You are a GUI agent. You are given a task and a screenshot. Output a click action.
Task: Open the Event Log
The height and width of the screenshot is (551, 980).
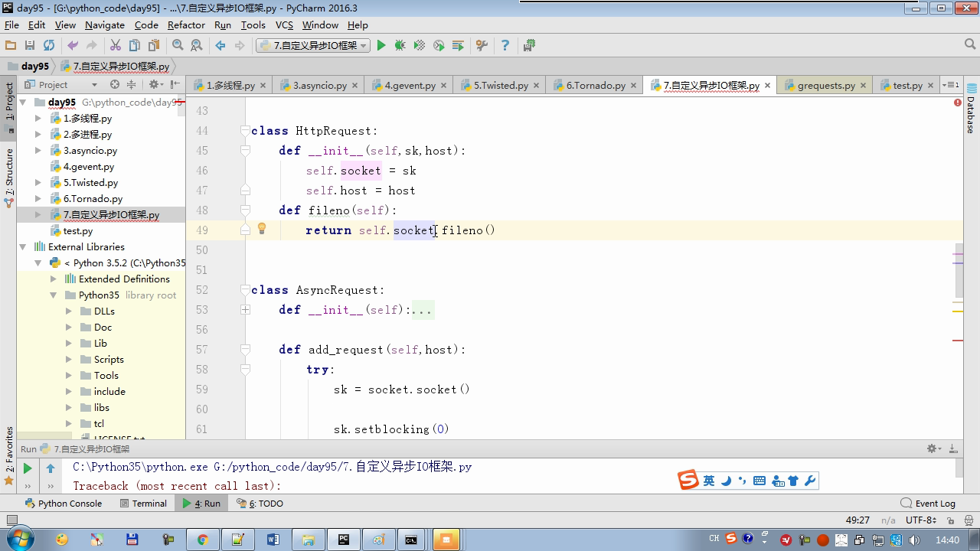click(928, 504)
